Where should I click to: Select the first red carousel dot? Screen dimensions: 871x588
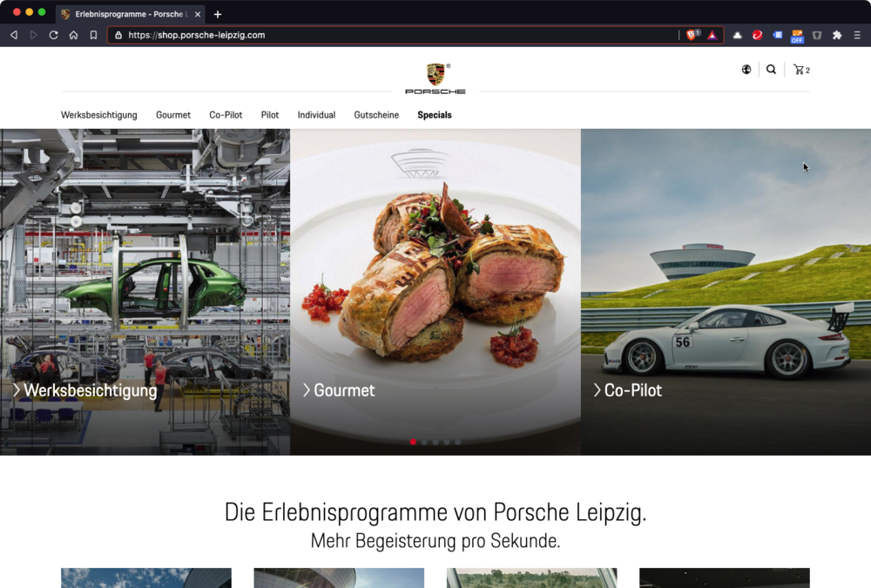click(413, 442)
